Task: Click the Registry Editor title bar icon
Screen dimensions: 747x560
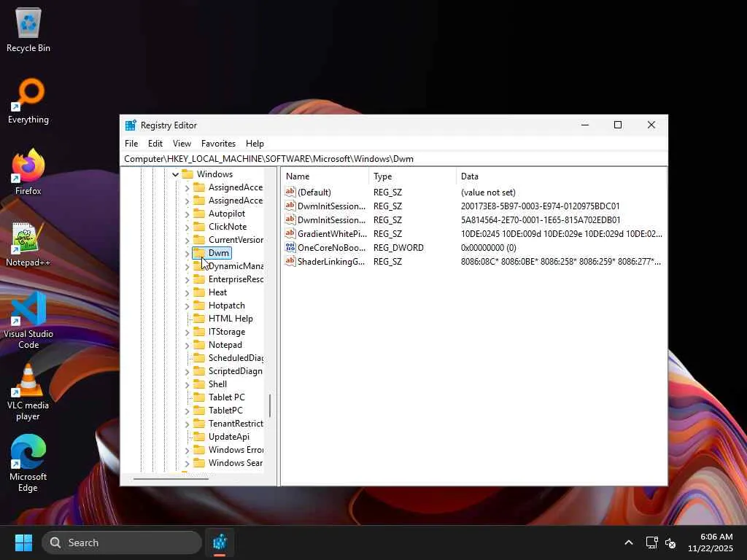Action: [x=131, y=125]
